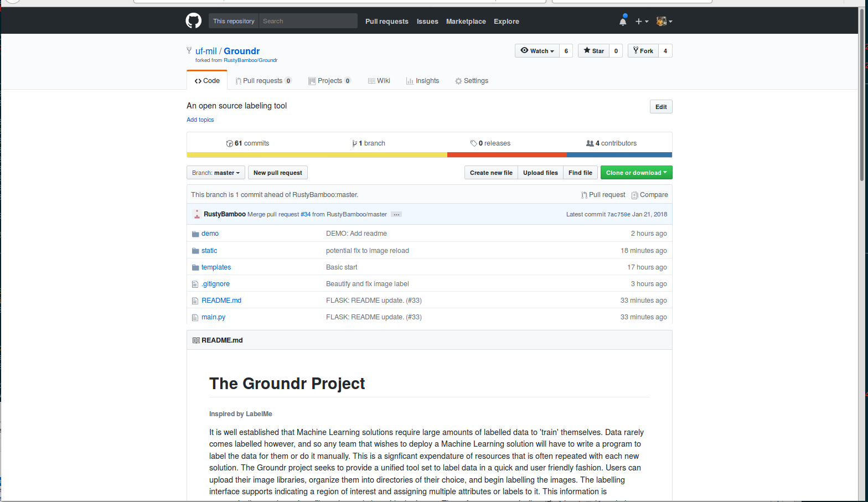Click the main.py file icon
The image size is (868, 502).
click(x=195, y=317)
